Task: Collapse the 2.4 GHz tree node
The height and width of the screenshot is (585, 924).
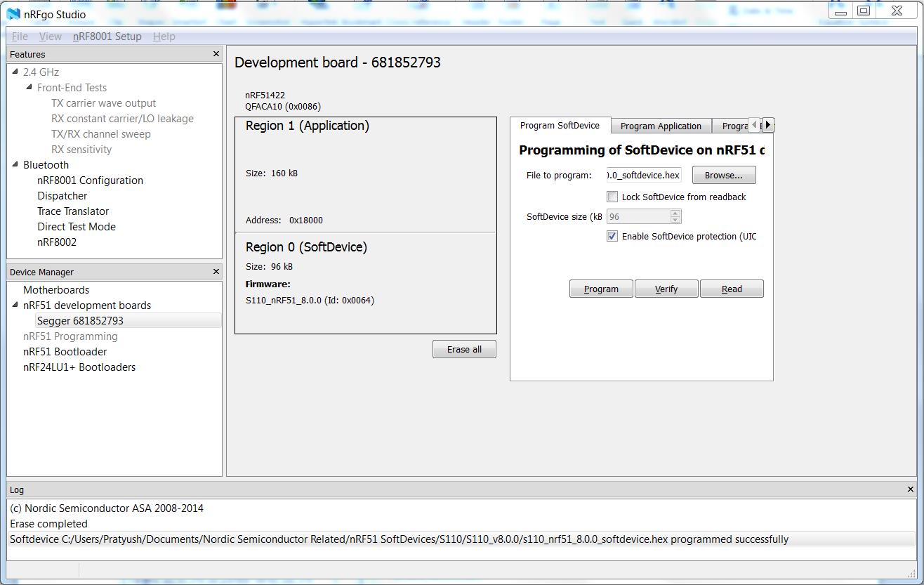Action: [x=15, y=72]
